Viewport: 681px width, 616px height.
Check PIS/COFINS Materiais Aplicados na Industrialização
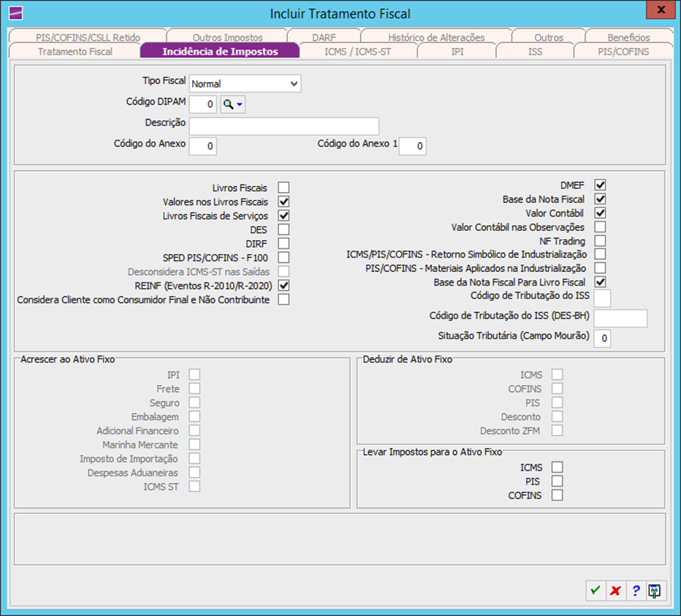[x=600, y=268]
